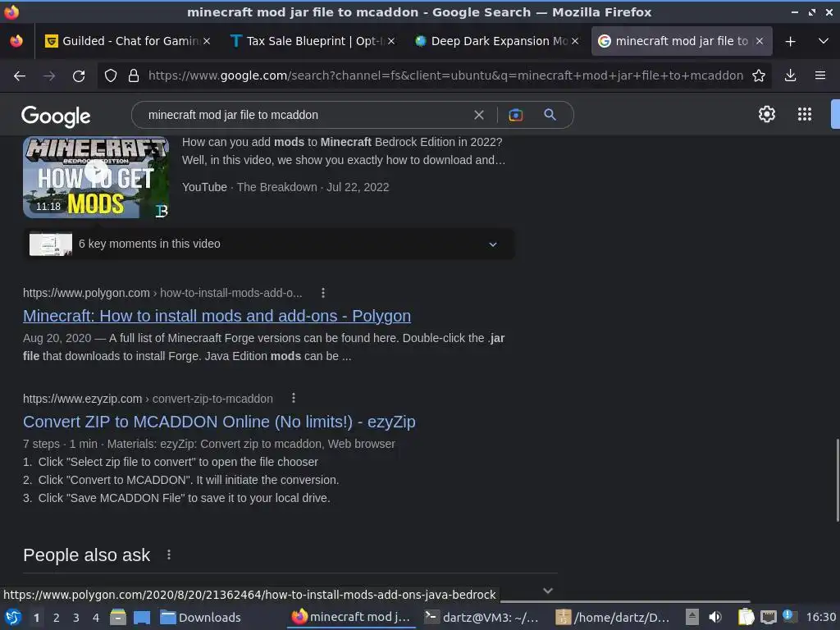Close the minecraft mod jar Google search tab
Image resolution: width=840 pixels, height=630 pixels.
coord(759,41)
